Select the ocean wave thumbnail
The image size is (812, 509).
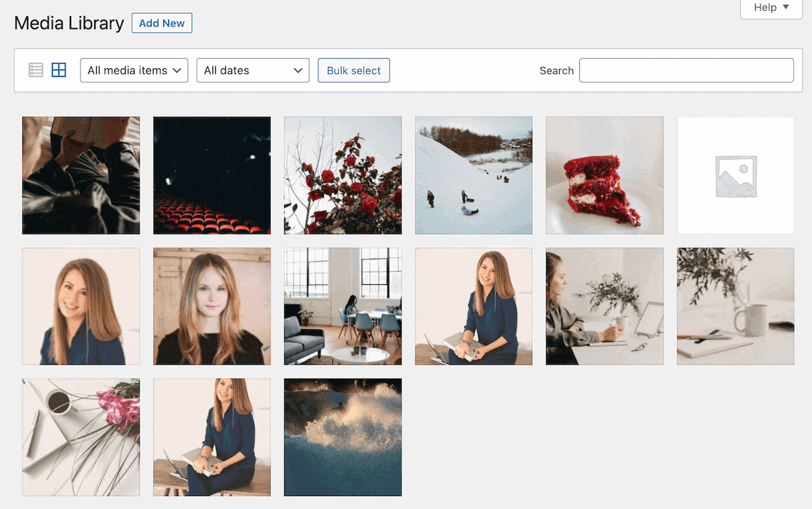pos(342,437)
